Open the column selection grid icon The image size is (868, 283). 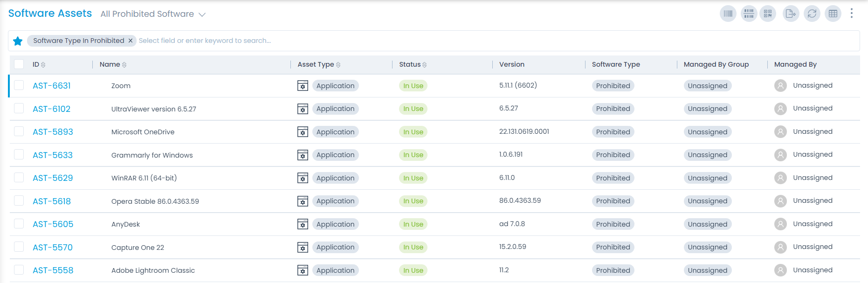(833, 14)
